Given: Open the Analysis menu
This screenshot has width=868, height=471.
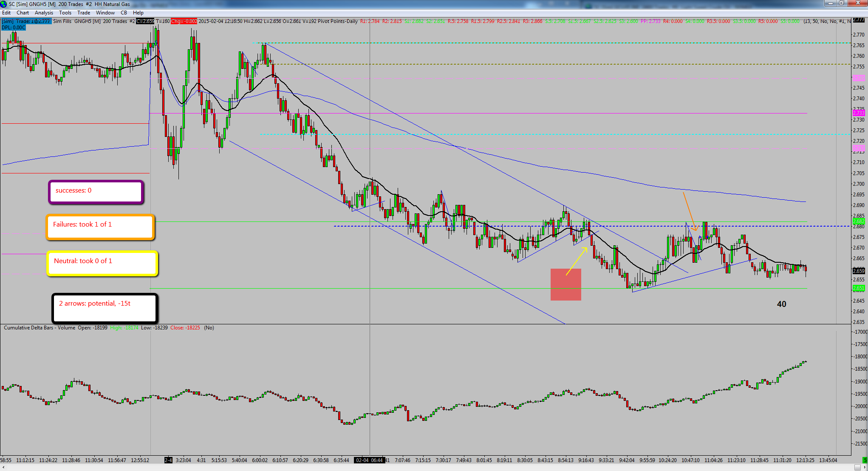Looking at the screenshot, I should [x=44, y=13].
